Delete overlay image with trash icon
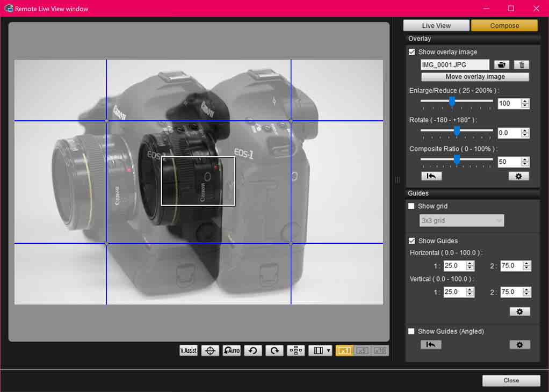The height and width of the screenshot is (392, 549). pyautogui.click(x=522, y=65)
